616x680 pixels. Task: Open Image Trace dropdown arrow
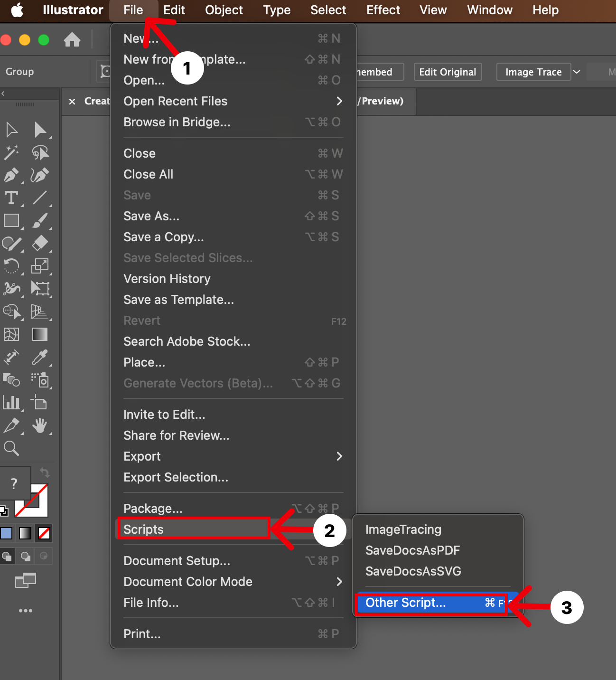click(577, 72)
